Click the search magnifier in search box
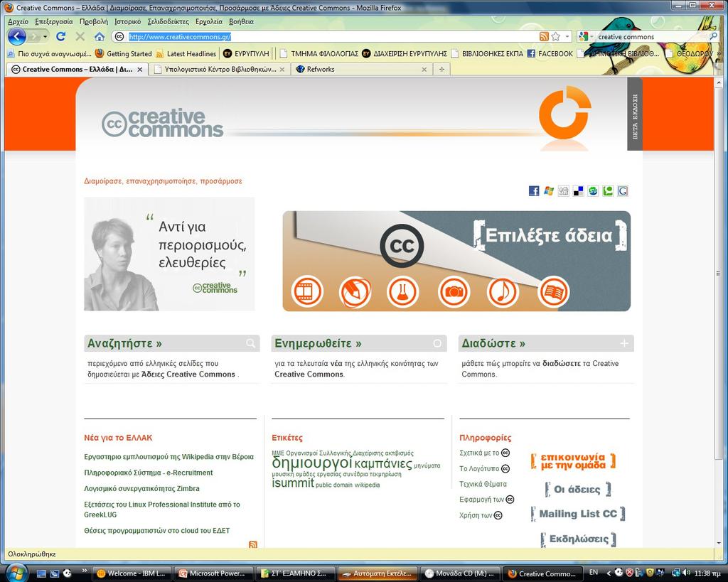Viewport: 728px width, 582px height. [712, 36]
